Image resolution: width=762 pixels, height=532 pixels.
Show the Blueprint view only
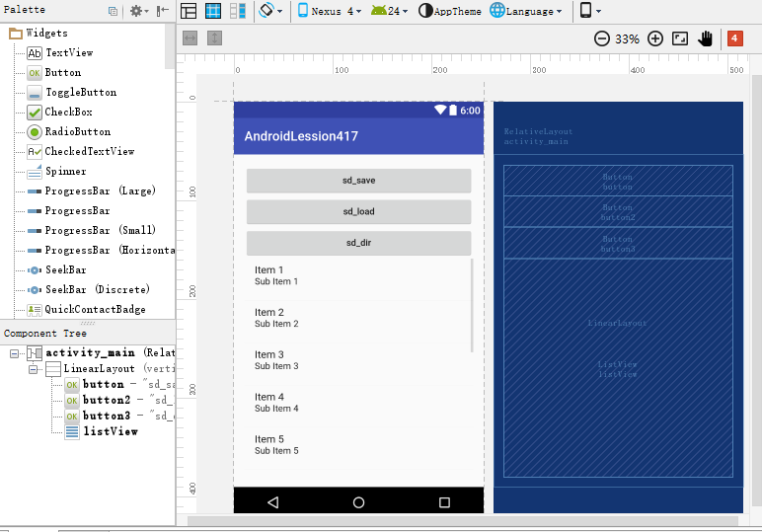click(213, 11)
